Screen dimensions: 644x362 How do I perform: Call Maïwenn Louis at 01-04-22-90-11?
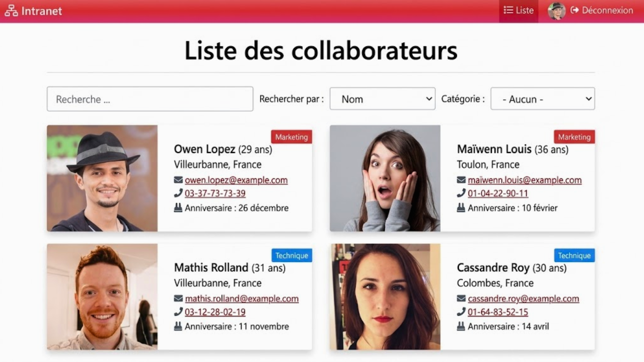pyautogui.click(x=498, y=193)
